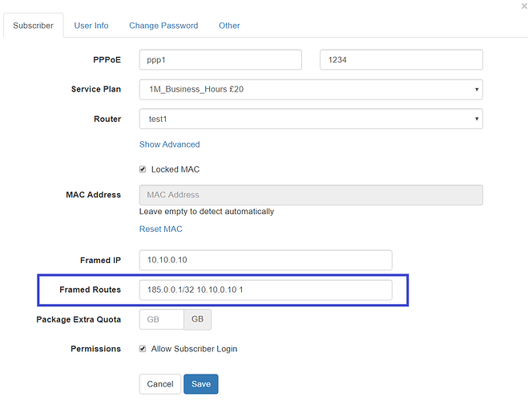
Task: Select the Other tab
Action: pyautogui.click(x=229, y=26)
